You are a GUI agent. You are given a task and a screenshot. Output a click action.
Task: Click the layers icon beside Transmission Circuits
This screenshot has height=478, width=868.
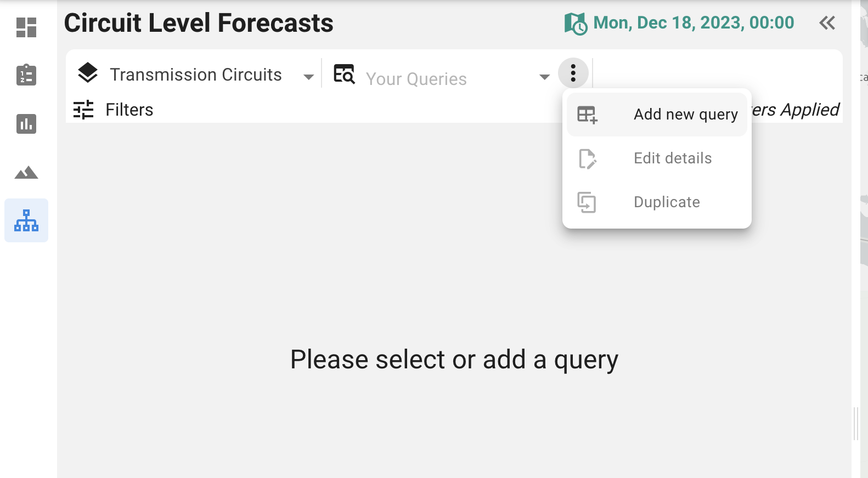88,73
